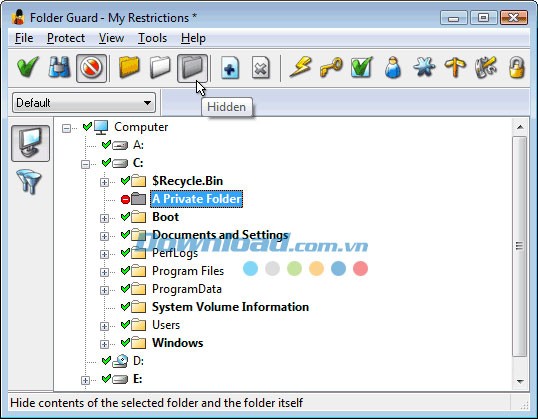Viewport: 538px width, 419px height.
Task: Open the View menu
Action: coord(112,38)
